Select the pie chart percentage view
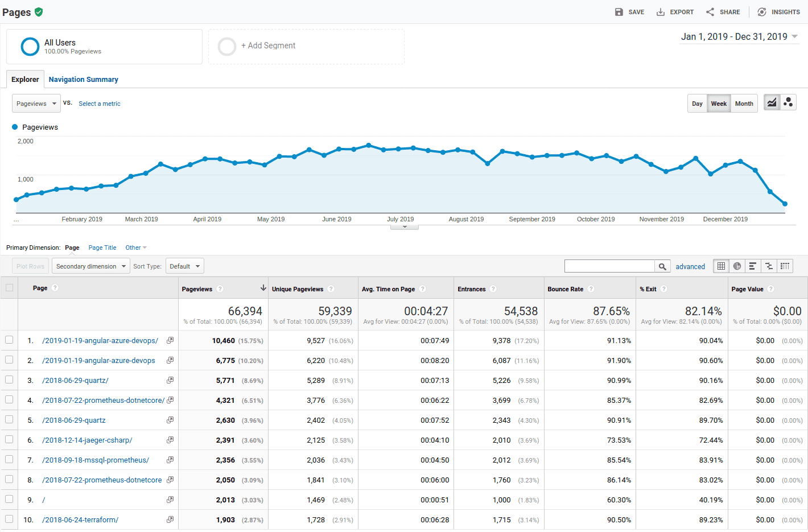Screen dimensions: 808x532 point(737,266)
